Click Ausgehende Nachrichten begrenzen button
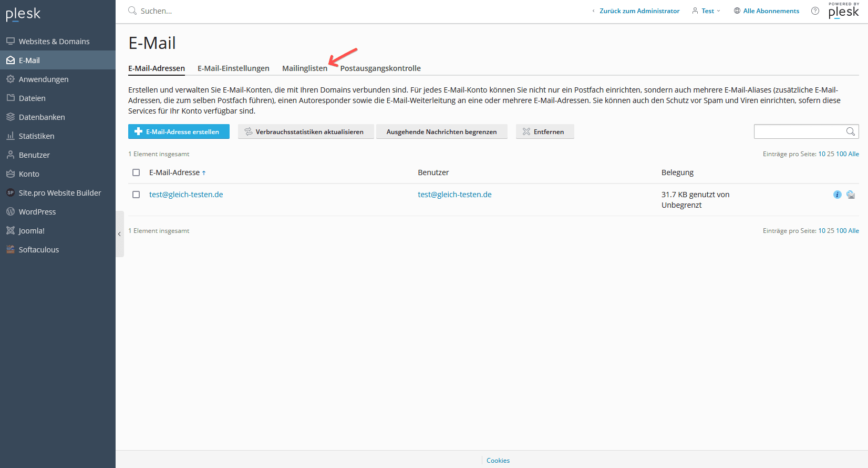Screen dimensions: 868x468 441,131
